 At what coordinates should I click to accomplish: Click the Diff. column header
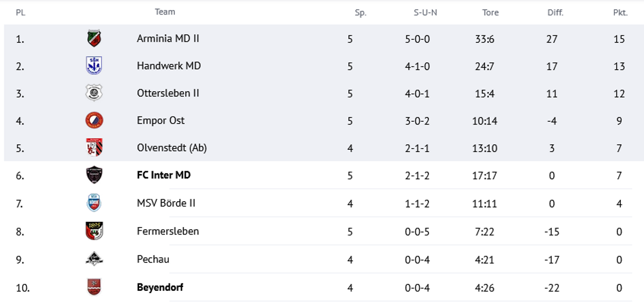(x=555, y=12)
